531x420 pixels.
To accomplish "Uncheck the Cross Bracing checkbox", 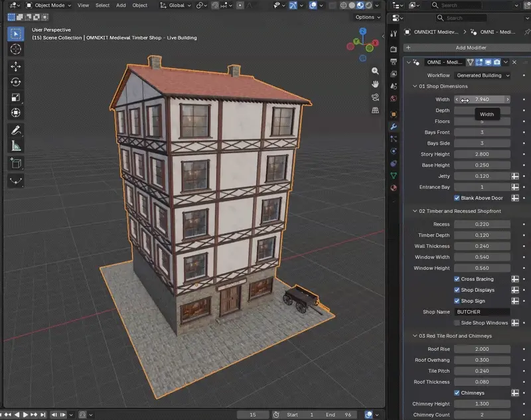I will pyautogui.click(x=457, y=279).
